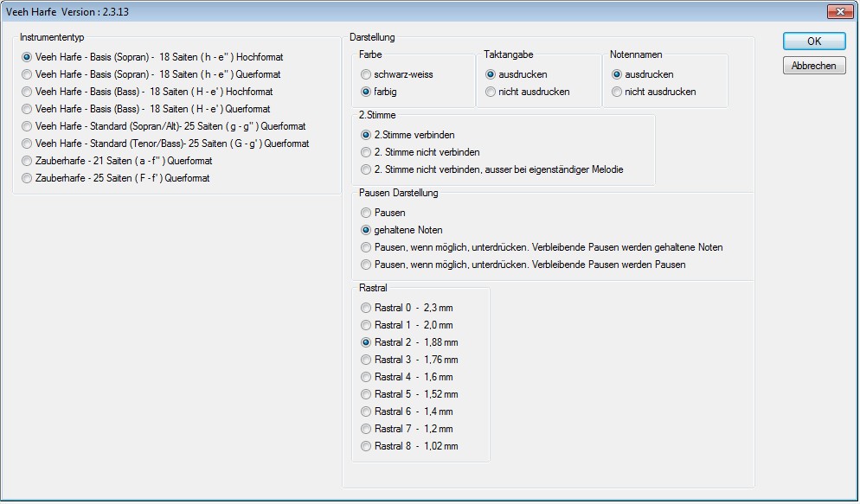Screen dimensions: 860x504
Task: Disable printing of Notennamen
Action: coord(617,93)
